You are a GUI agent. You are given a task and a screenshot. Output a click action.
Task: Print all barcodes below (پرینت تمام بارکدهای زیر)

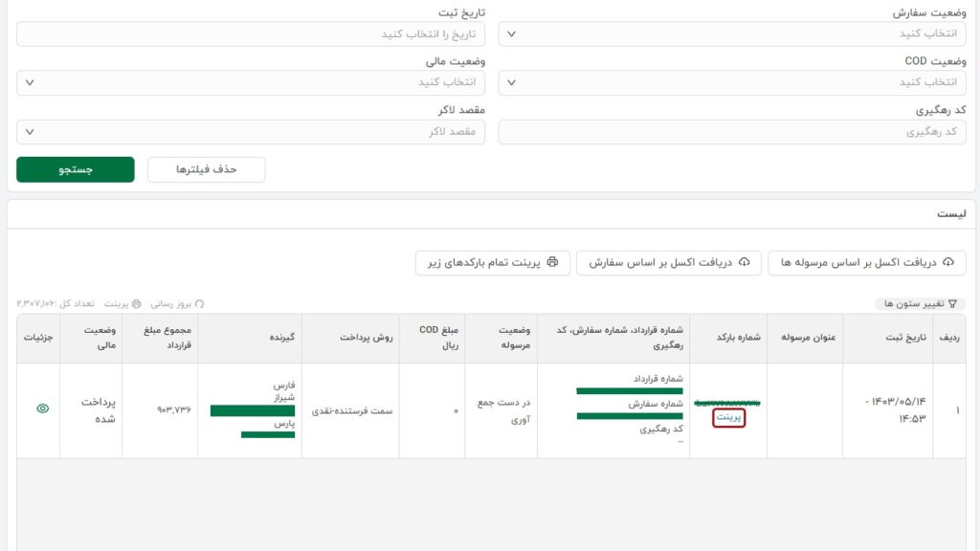coord(492,262)
